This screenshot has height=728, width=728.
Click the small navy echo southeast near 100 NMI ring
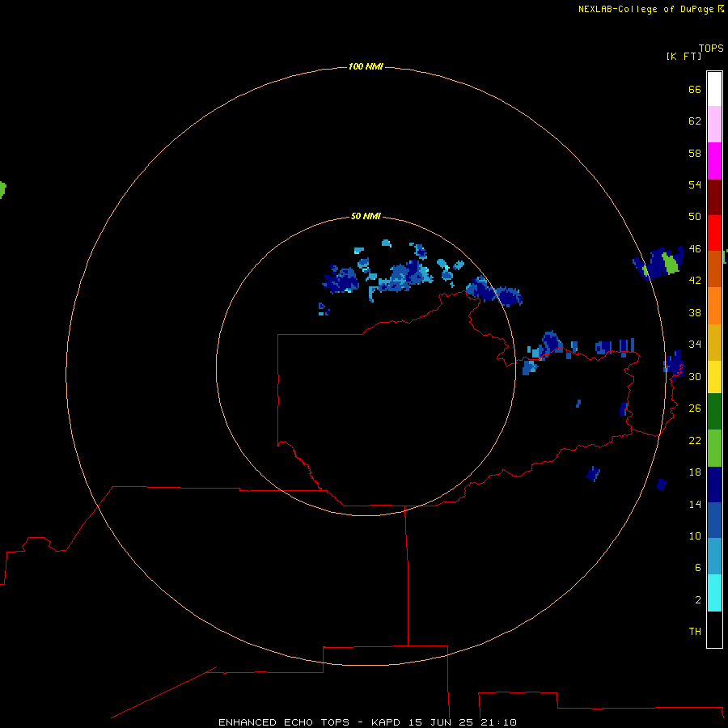click(662, 485)
